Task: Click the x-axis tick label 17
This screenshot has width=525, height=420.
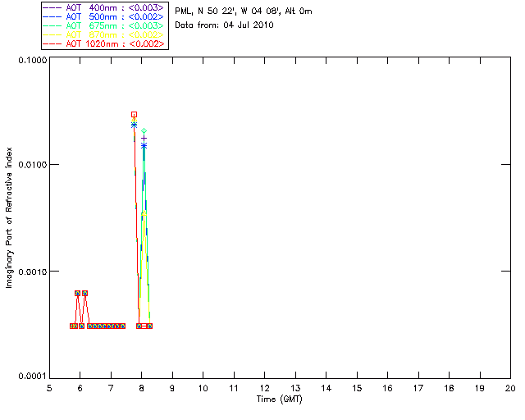Action: click(x=418, y=388)
